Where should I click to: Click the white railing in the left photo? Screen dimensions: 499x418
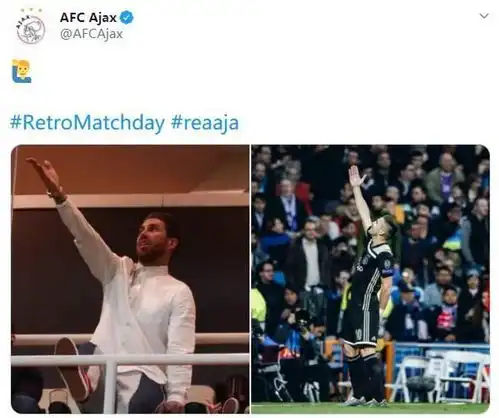(x=130, y=360)
